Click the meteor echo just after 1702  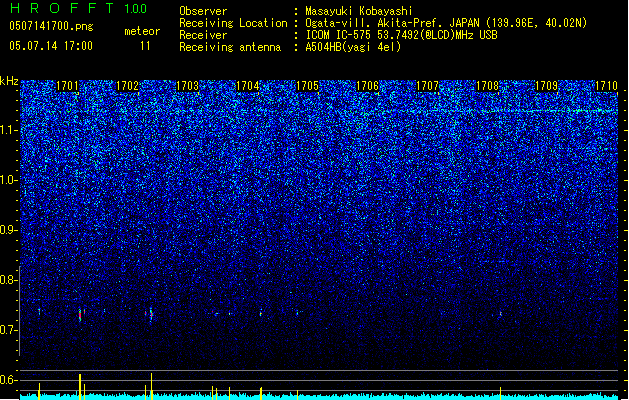pos(151,315)
